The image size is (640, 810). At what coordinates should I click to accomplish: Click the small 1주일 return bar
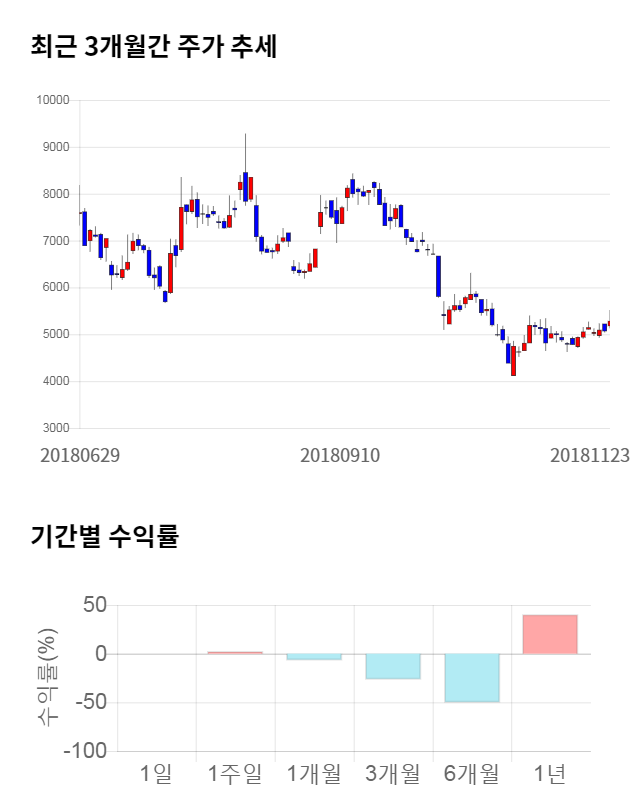[x=234, y=653]
